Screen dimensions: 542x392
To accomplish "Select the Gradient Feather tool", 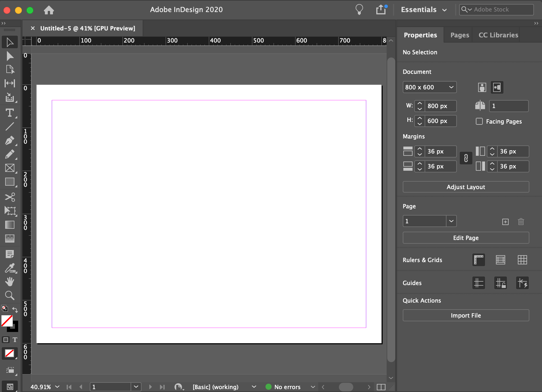I will (10, 239).
